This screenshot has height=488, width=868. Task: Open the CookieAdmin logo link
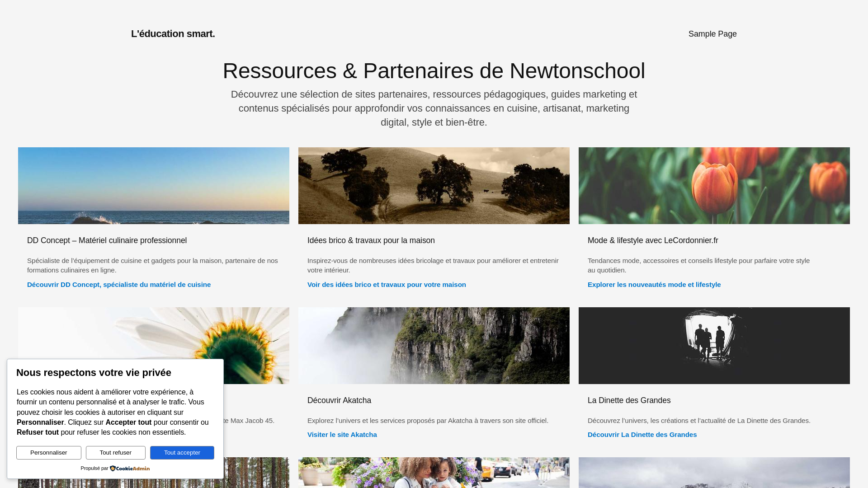(x=130, y=469)
